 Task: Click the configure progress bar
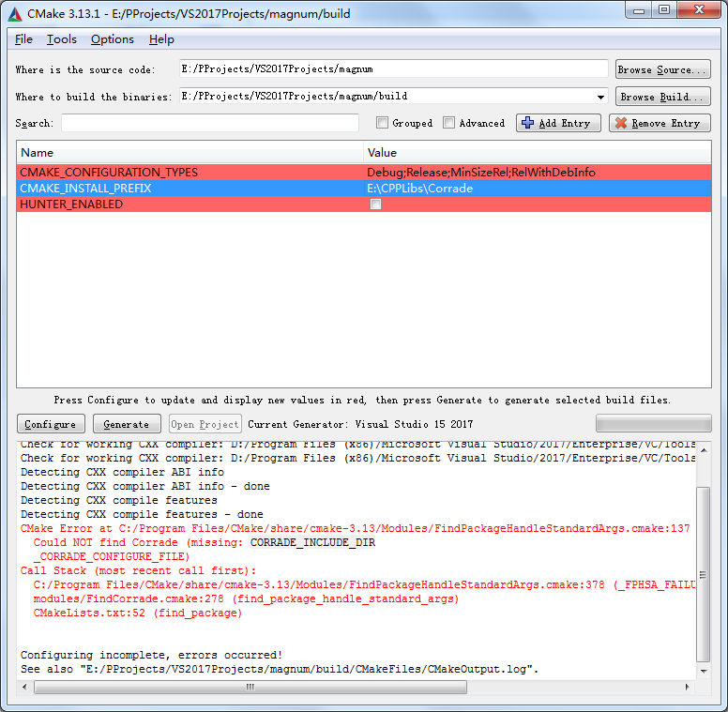(x=653, y=423)
